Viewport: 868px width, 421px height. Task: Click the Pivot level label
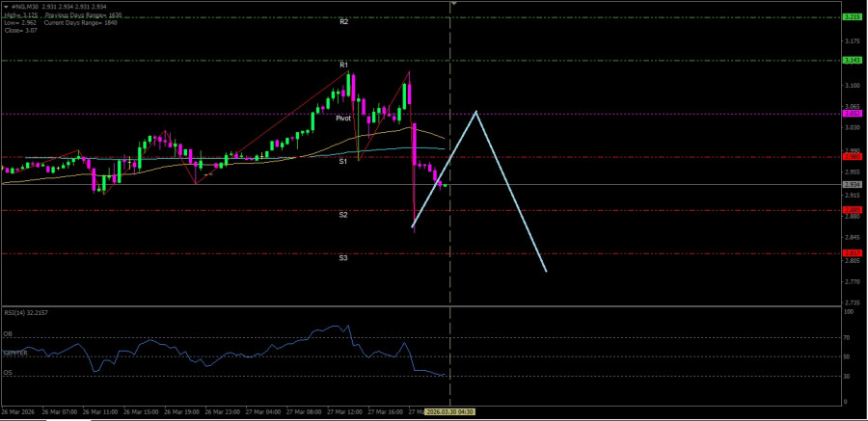click(343, 118)
